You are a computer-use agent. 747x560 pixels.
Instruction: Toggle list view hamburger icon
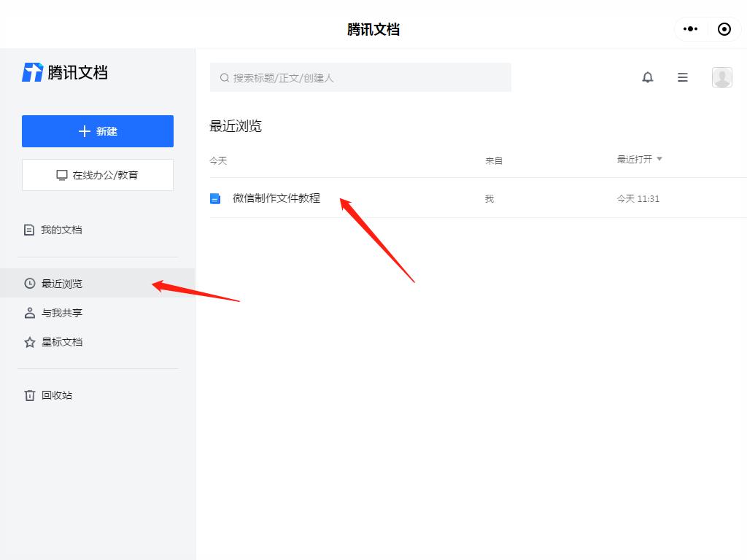(683, 77)
